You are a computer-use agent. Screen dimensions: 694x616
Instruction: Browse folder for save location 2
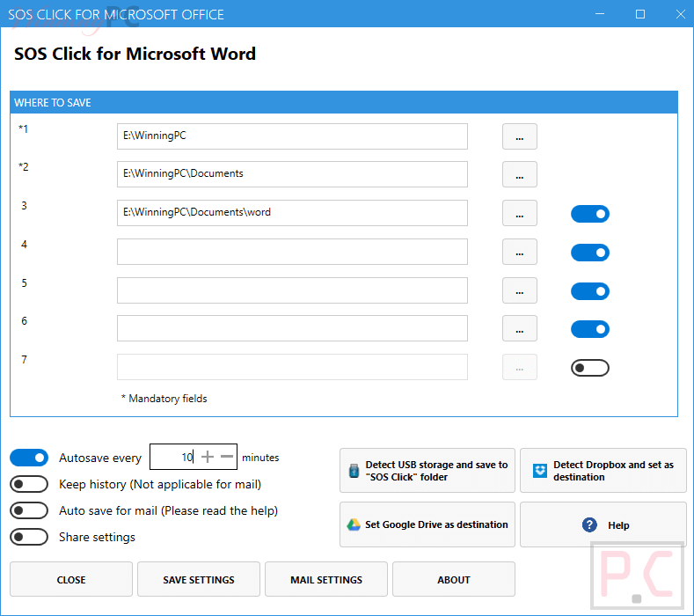520,174
